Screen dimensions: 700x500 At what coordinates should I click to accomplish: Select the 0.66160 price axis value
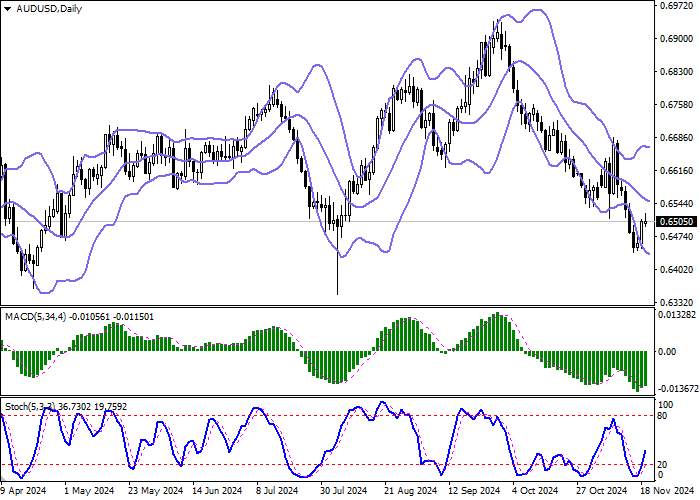tap(676, 171)
